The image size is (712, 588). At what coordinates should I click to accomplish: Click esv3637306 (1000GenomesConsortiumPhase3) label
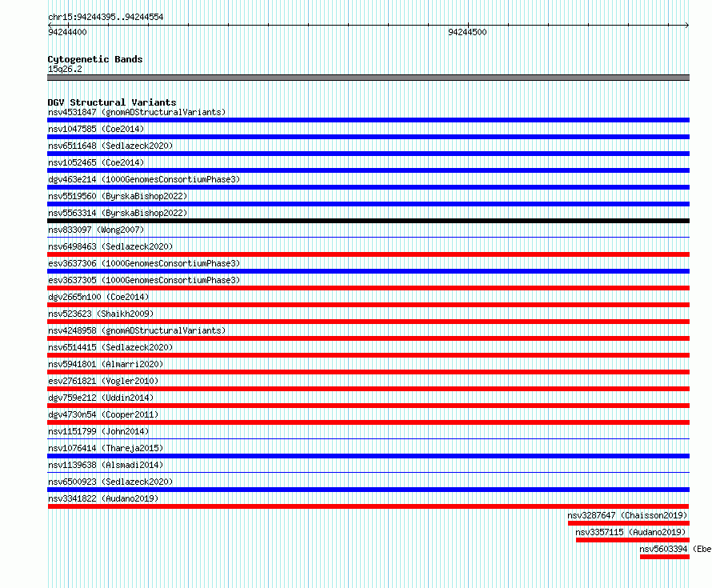point(144,263)
